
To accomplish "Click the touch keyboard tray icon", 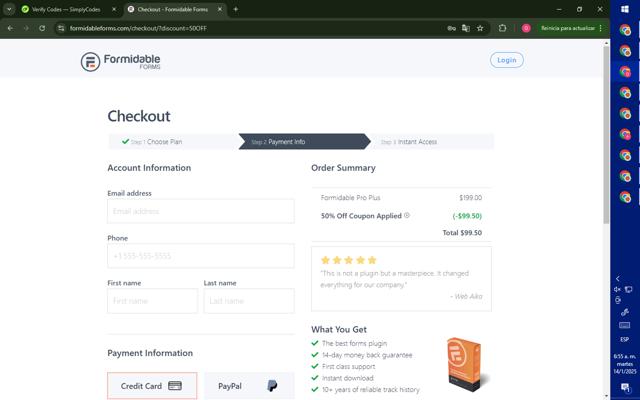I will [x=624, y=325].
